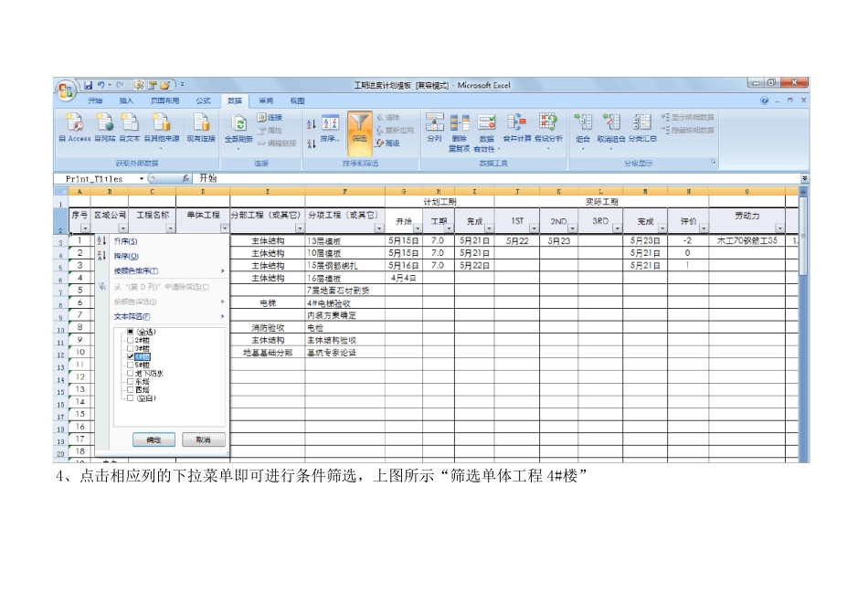Viewport: 868px width, 614px height.
Task: Import data with 自 Access
Action: tap(75, 128)
